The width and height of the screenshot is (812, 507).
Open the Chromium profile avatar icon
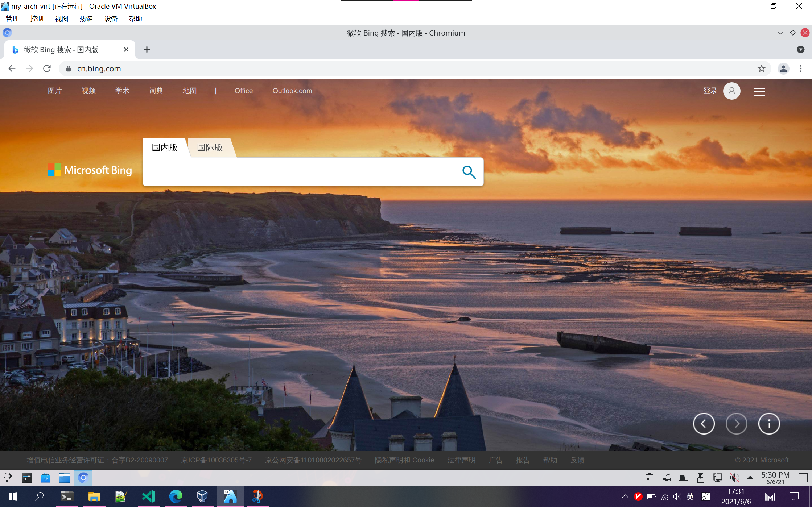point(783,68)
